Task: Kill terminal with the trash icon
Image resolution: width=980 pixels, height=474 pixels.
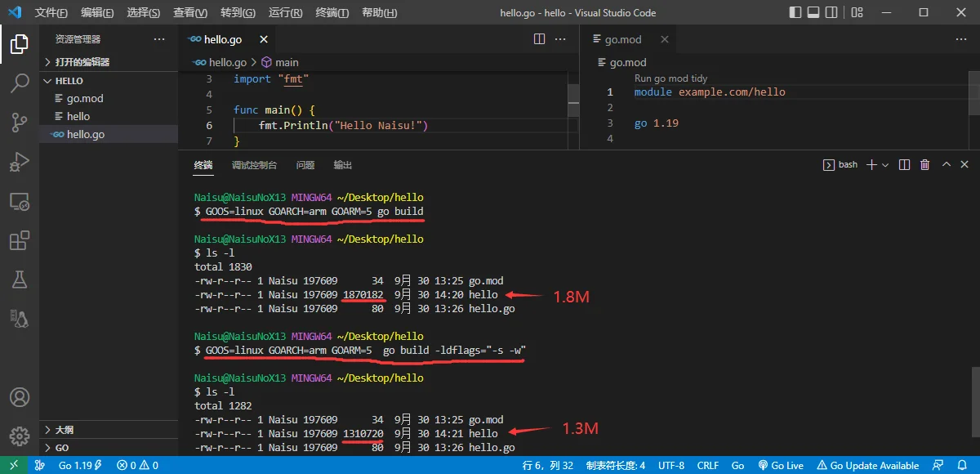Action: pyautogui.click(x=924, y=164)
